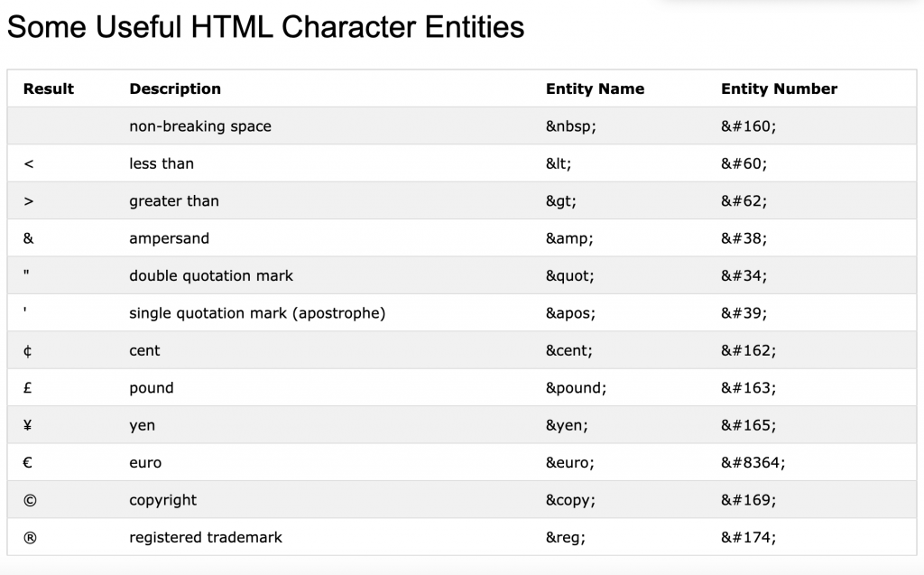Click the copyright symbol in Result column

click(30, 500)
